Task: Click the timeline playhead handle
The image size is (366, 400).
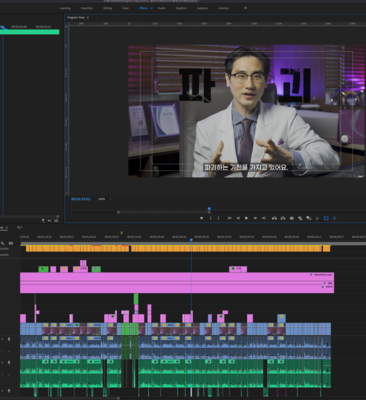Action: click(x=191, y=240)
